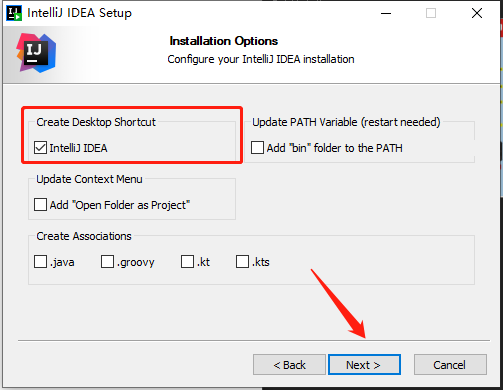This screenshot has width=503, height=390.
Task: Tick the .groovy association checkbox
Action: coord(107,262)
